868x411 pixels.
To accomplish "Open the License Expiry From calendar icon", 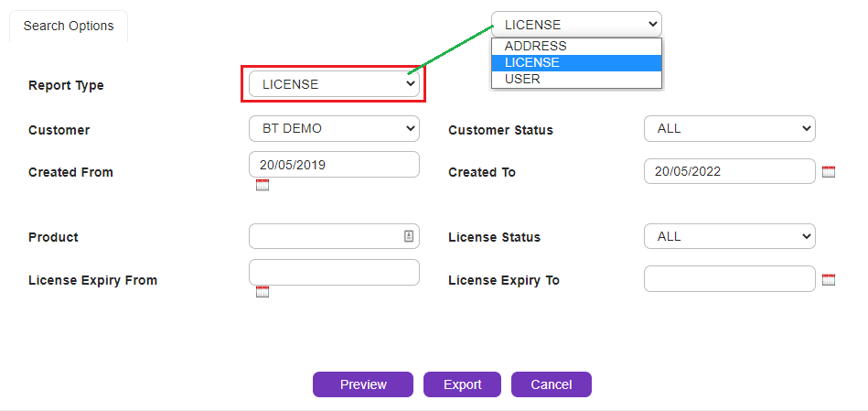I will (263, 293).
